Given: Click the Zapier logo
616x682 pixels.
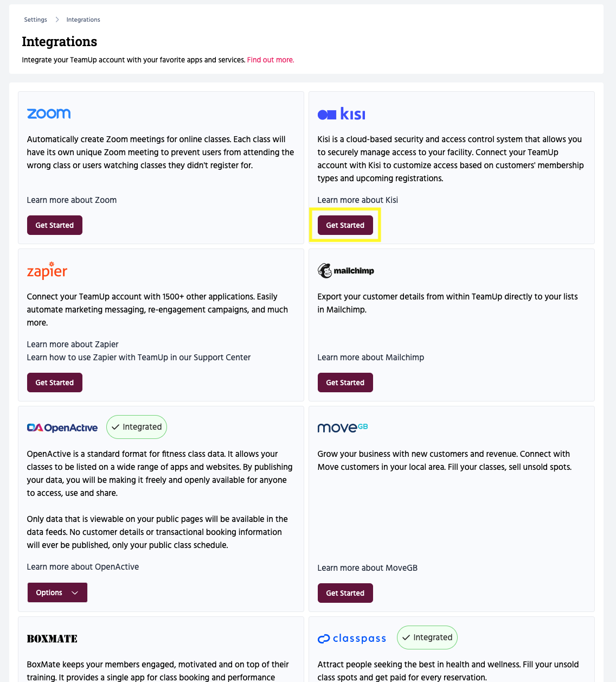Looking at the screenshot, I should click(47, 271).
